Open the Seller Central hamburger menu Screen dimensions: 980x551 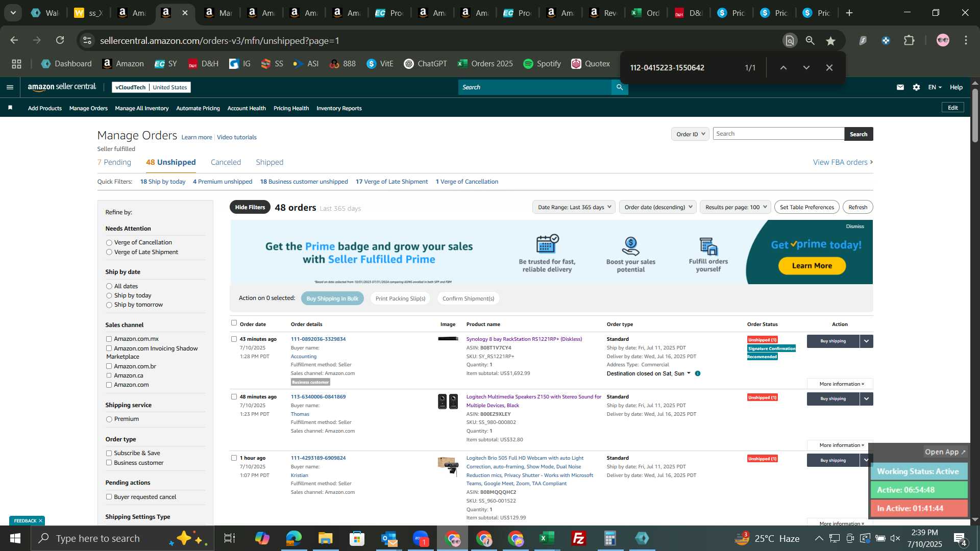click(10, 87)
